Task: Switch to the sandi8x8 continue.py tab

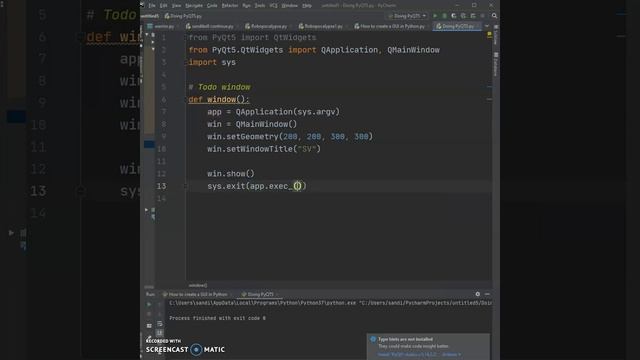Action: coord(211,26)
